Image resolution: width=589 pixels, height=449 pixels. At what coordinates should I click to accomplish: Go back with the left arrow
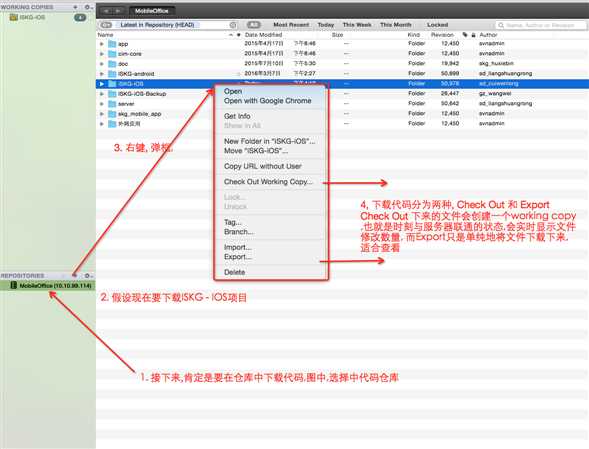click(x=107, y=11)
